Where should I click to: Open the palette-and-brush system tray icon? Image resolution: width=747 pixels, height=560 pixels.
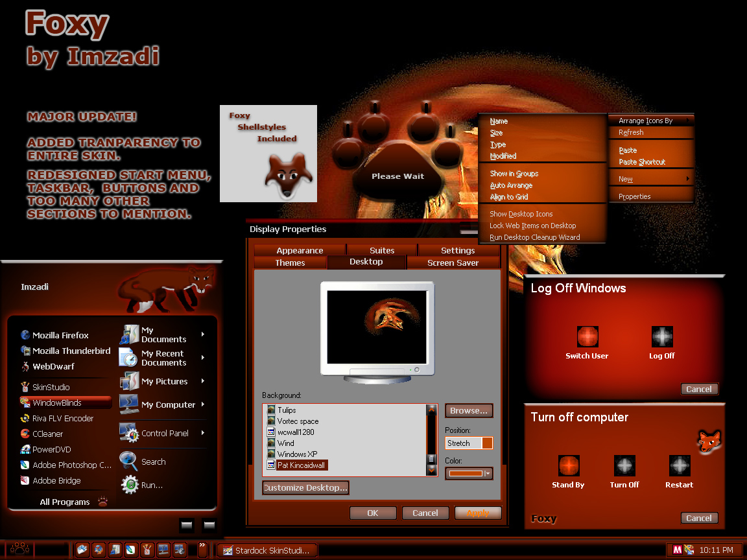click(x=689, y=550)
